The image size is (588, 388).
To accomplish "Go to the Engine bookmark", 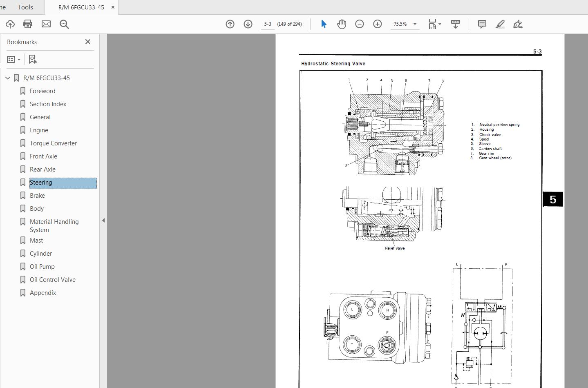I will pos(39,130).
